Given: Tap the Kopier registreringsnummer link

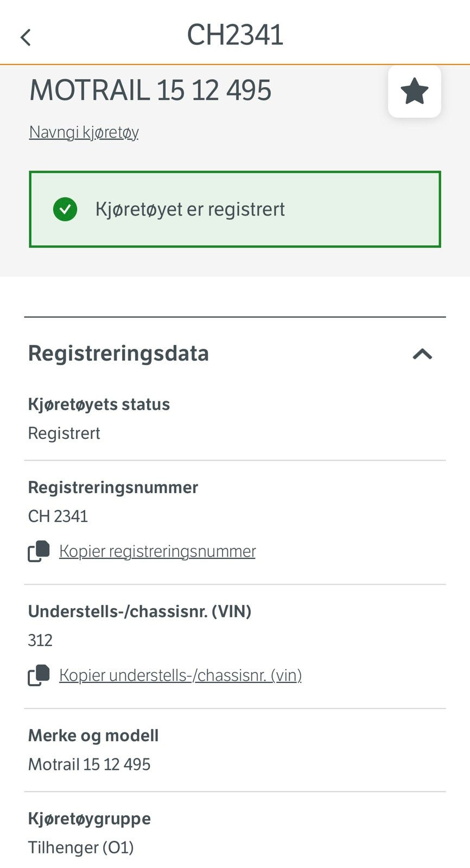Looking at the screenshot, I should [x=157, y=551].
